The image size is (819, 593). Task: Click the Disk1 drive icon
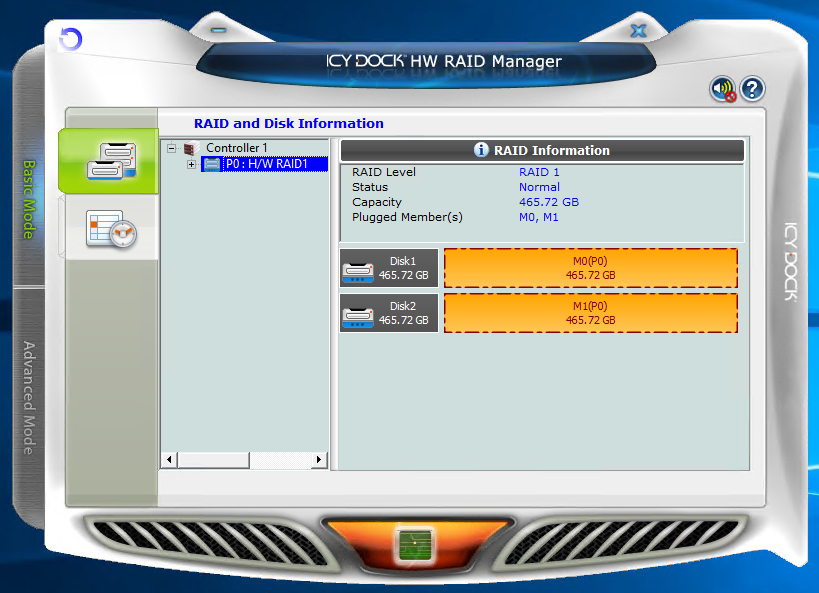pyautogui.click(x=358, y=271)
